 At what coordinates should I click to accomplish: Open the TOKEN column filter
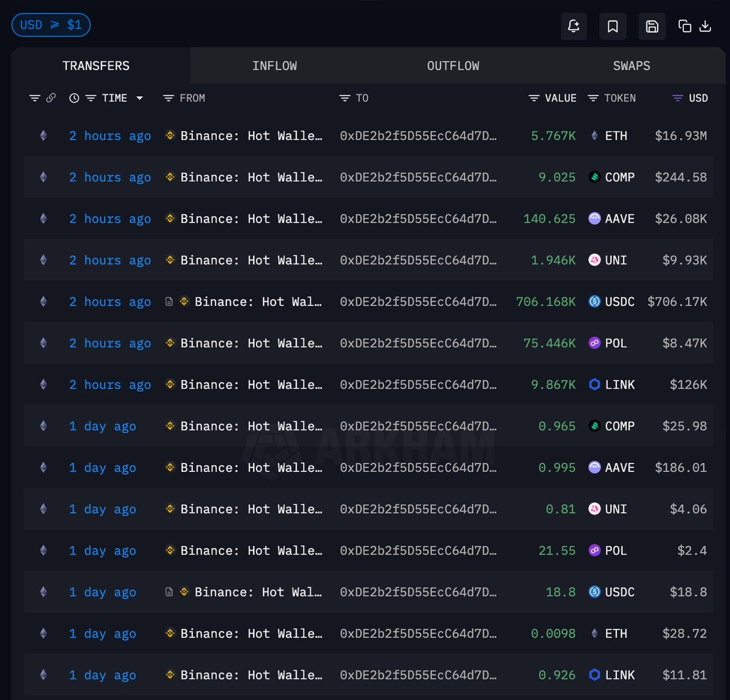(593, 98)
